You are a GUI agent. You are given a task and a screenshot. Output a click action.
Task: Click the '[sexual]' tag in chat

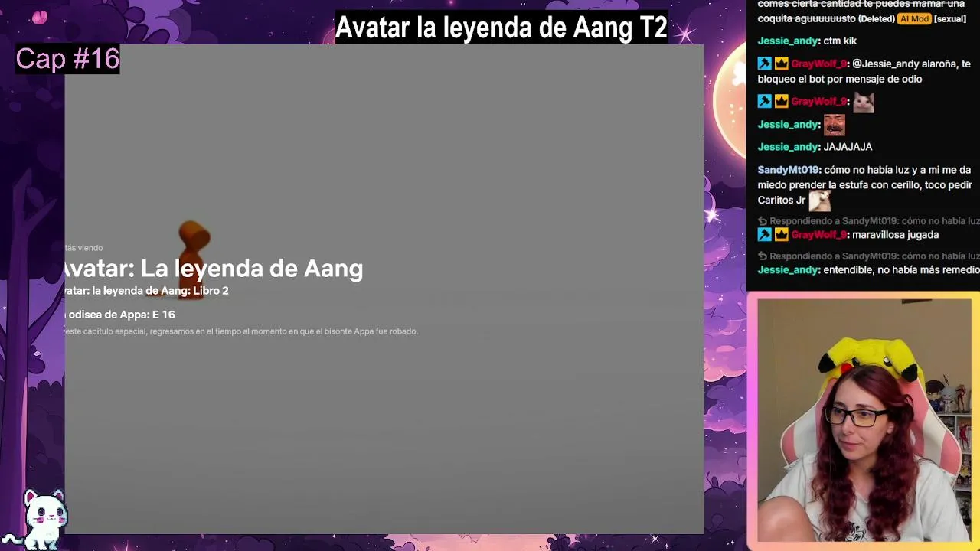point(950,18)
